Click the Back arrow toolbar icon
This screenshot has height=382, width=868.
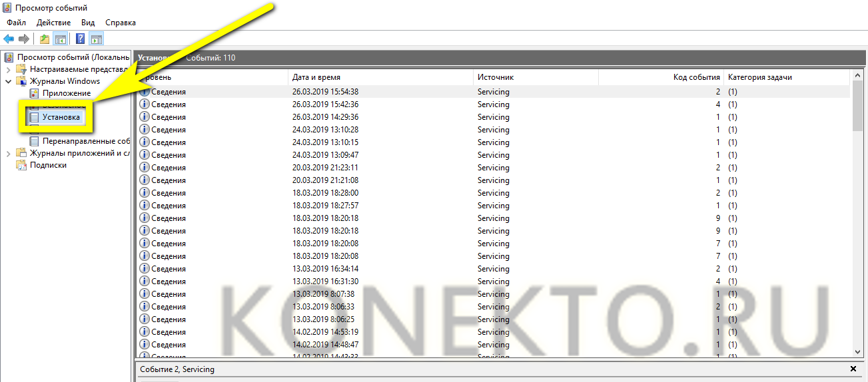(x=9, y=39)
